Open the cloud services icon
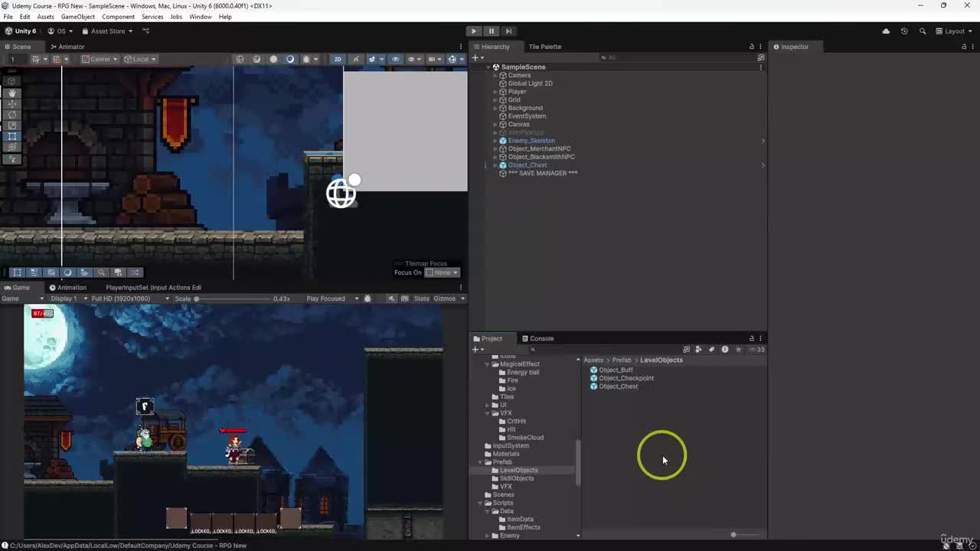 [x=886, y=31]
